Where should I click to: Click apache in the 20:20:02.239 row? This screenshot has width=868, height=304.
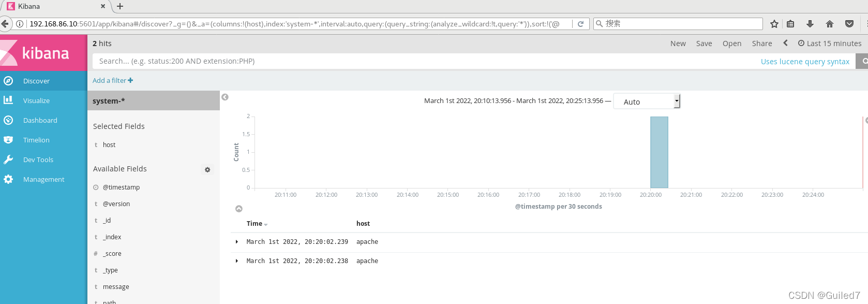click(x=367, y=242)
